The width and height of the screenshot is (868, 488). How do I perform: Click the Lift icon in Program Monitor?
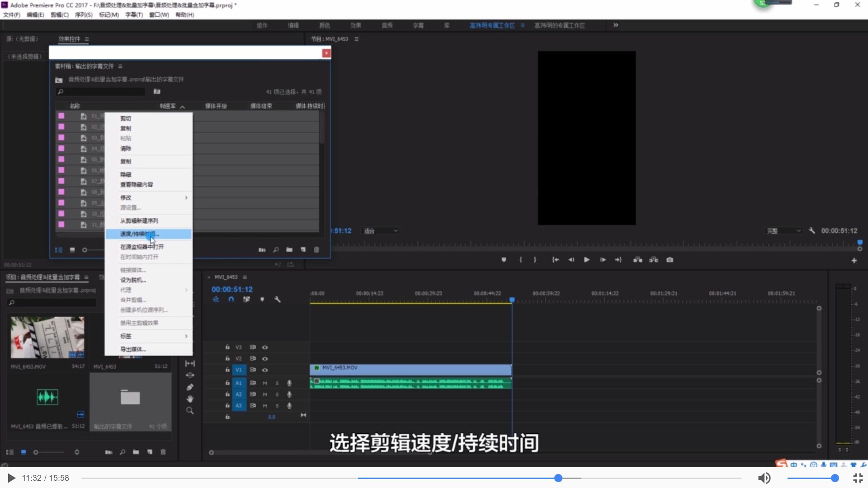(x=637, y=260)
